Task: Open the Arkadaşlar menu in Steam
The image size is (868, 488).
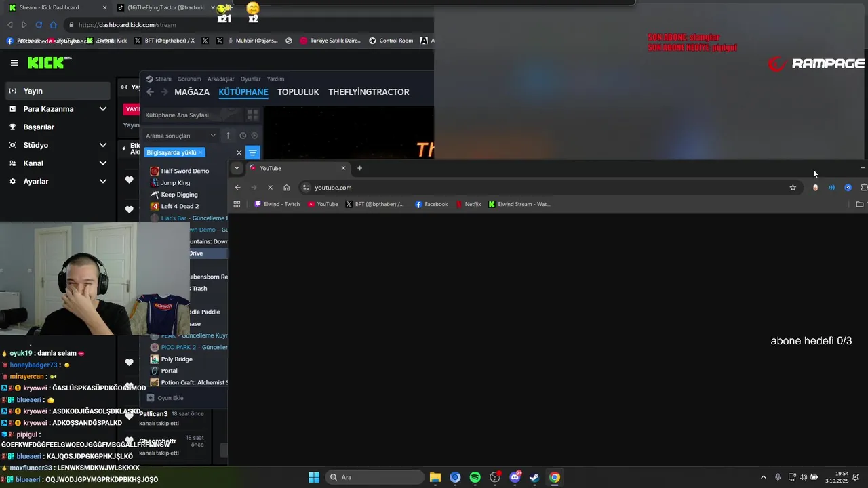Action: [x=220, y=79]
